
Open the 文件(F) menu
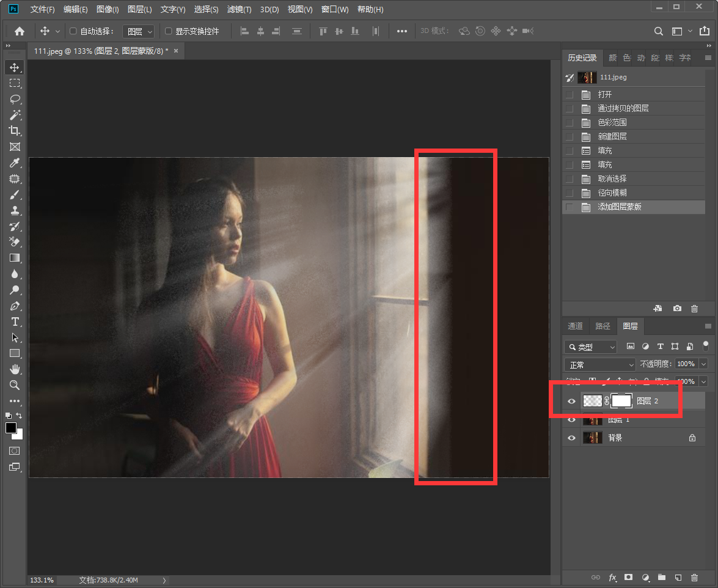[43, 9]
